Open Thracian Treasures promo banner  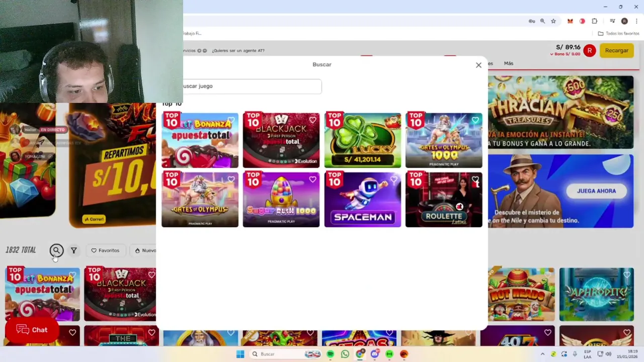pos(560,112)
